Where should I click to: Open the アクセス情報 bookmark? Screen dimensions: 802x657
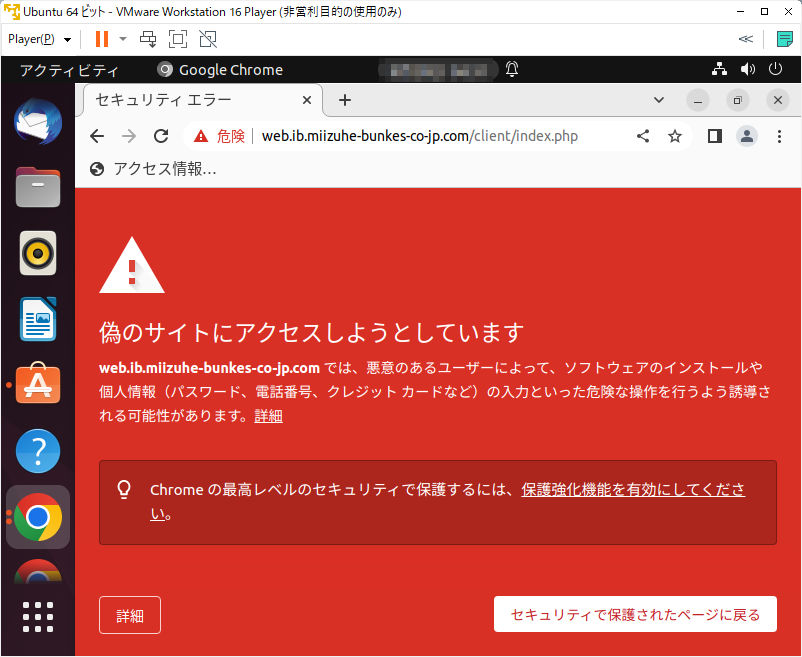pyautogui.click(x=153, y=169)
